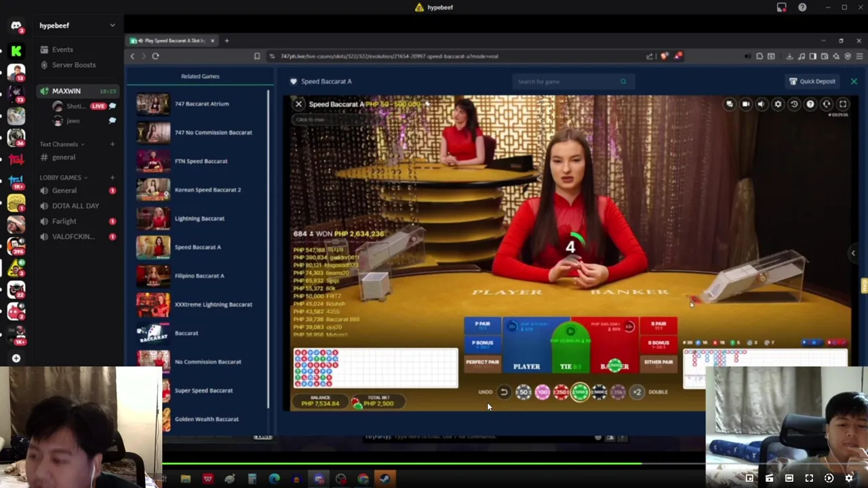Screen dimensions: 868x488
Task: Select the green K server icon
Action: tap(16, 50)
